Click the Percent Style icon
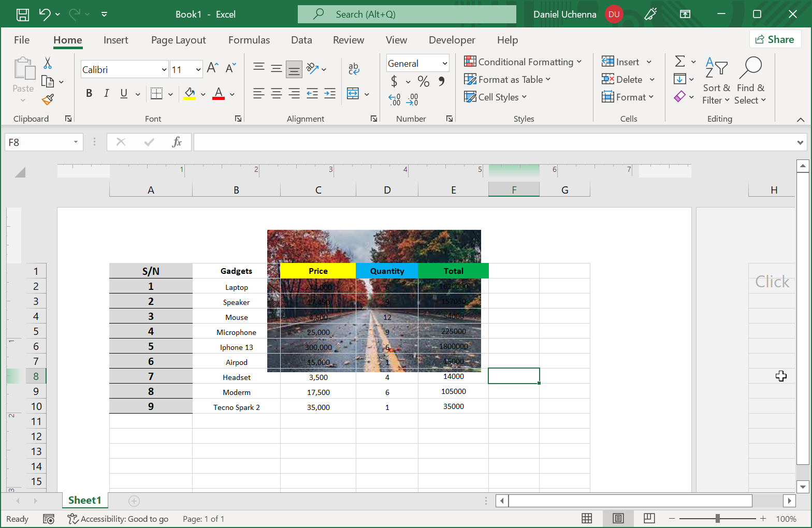The image size is (812, 528). 423,81
